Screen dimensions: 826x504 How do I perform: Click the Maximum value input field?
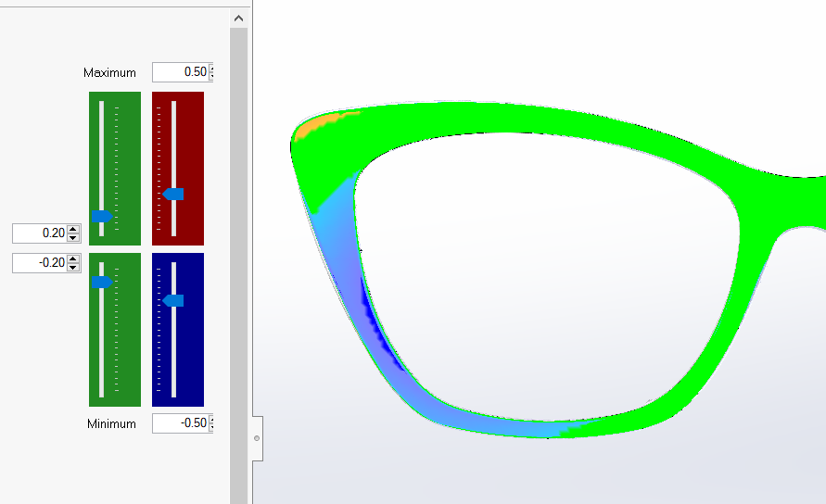pos(181,72)
